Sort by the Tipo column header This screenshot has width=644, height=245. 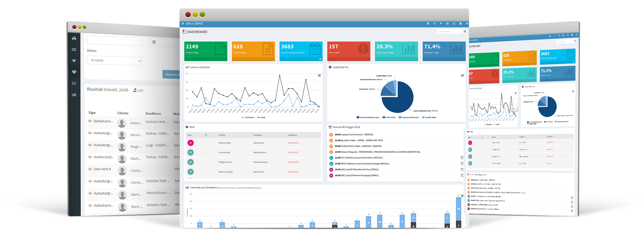[92, 113]
